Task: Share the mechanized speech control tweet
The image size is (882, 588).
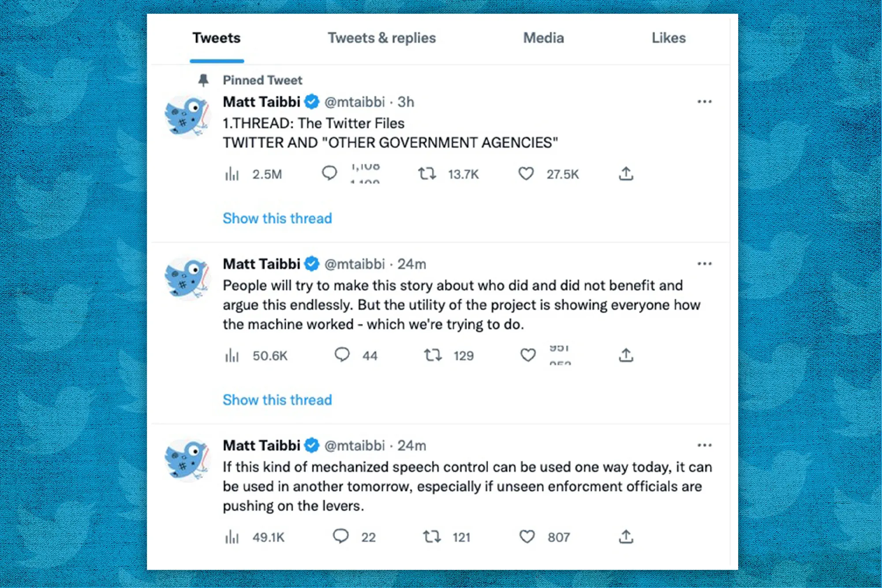Action: pos(626,537)
